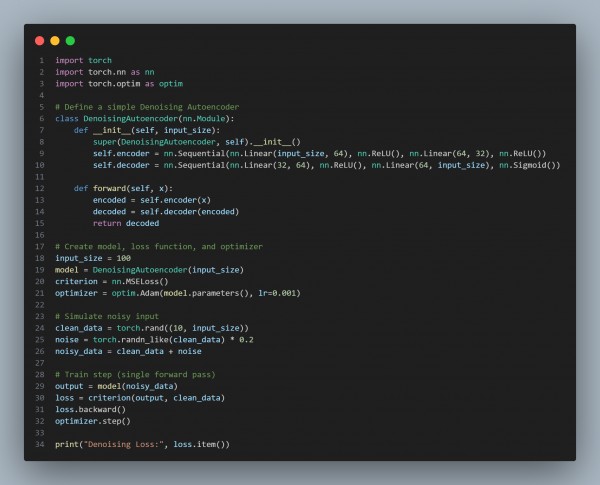Click 'nn.Sigmoid()' at end of line 10
The width and height of the screenshot is (600, 485).
[x=530, y=165]
